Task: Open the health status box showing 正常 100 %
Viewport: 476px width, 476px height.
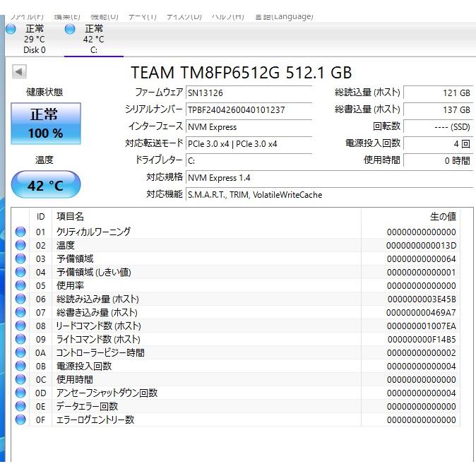Action: (x=46, y=124)
